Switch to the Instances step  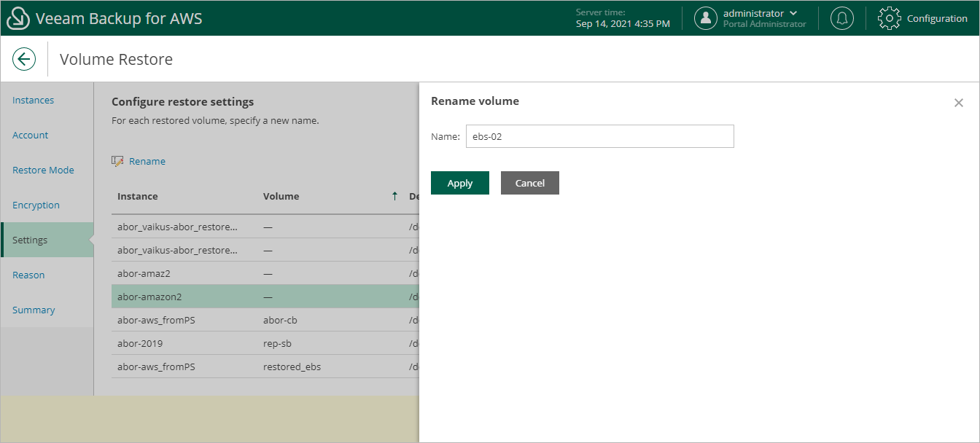pos(33,100)
